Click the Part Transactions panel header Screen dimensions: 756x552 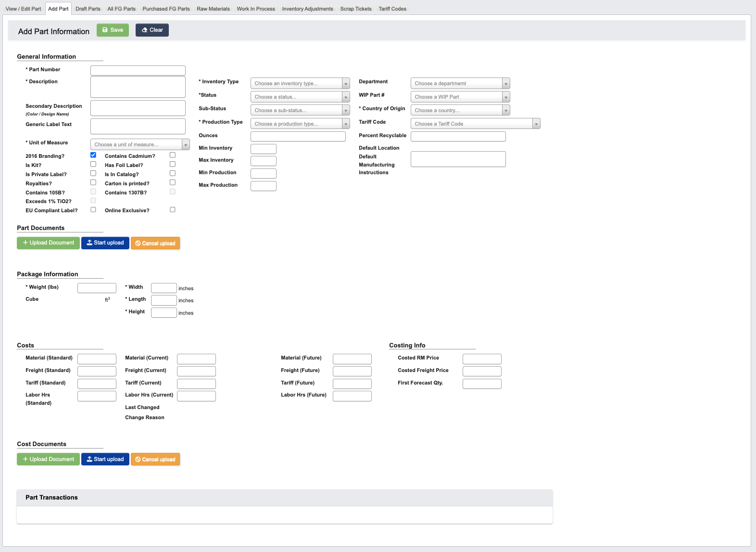pos(285,498)
